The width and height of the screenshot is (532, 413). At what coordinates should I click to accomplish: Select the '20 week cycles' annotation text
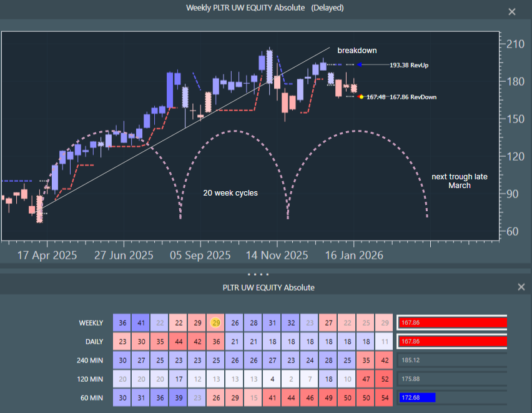click(230, 193)
